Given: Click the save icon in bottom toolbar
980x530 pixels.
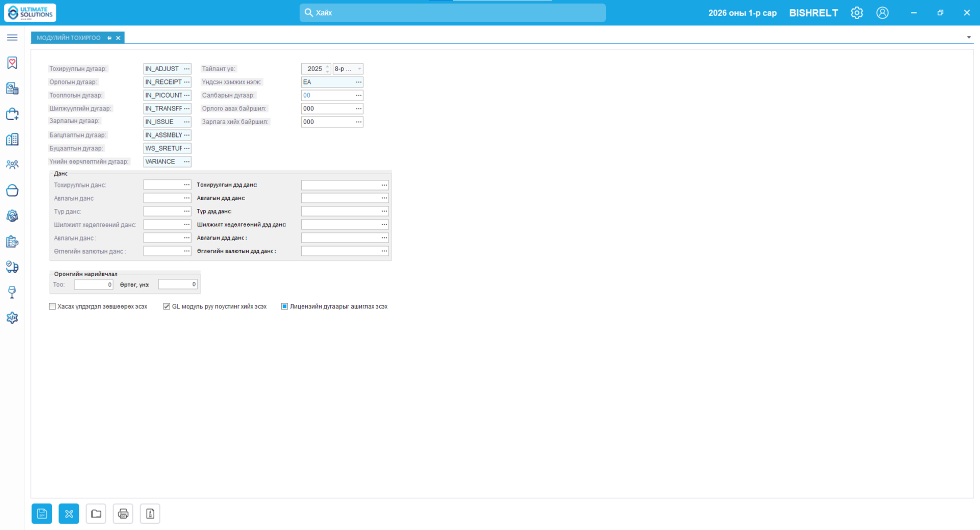Looking at the screenshot, I should (42, 513).
